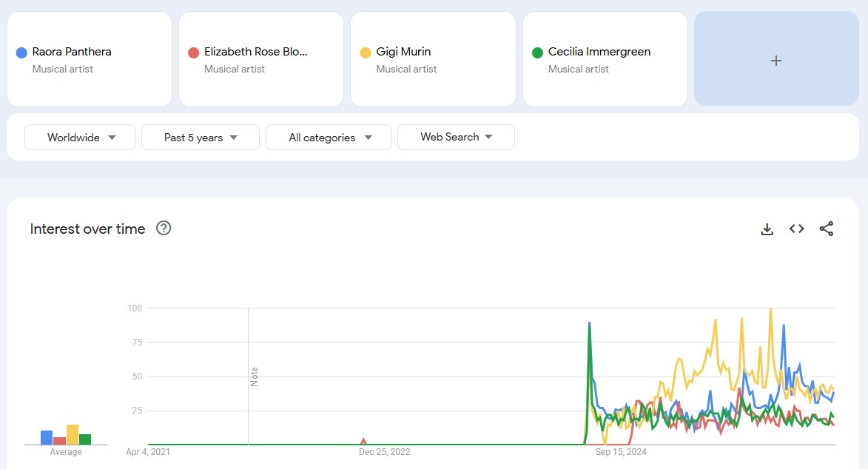Image resolution: width=868 pixels, height=469 pixels.
Task: Select the green average bar
Action: 85,439
